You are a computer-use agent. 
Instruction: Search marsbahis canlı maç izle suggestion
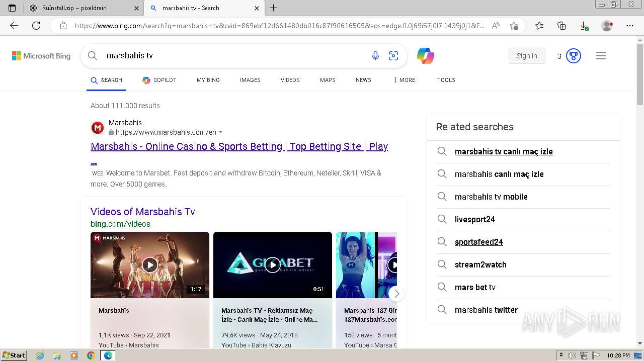[499, 174]
